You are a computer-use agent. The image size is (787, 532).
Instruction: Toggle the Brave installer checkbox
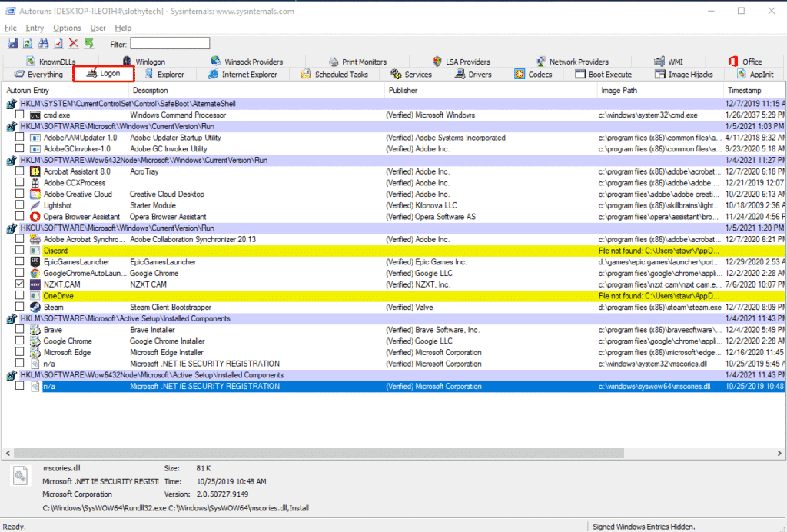tap(19, 330)
